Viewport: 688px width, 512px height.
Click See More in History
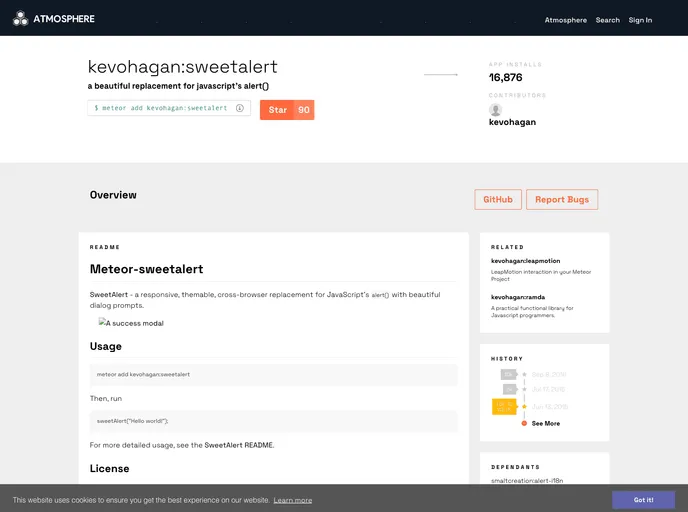[546, 423]
